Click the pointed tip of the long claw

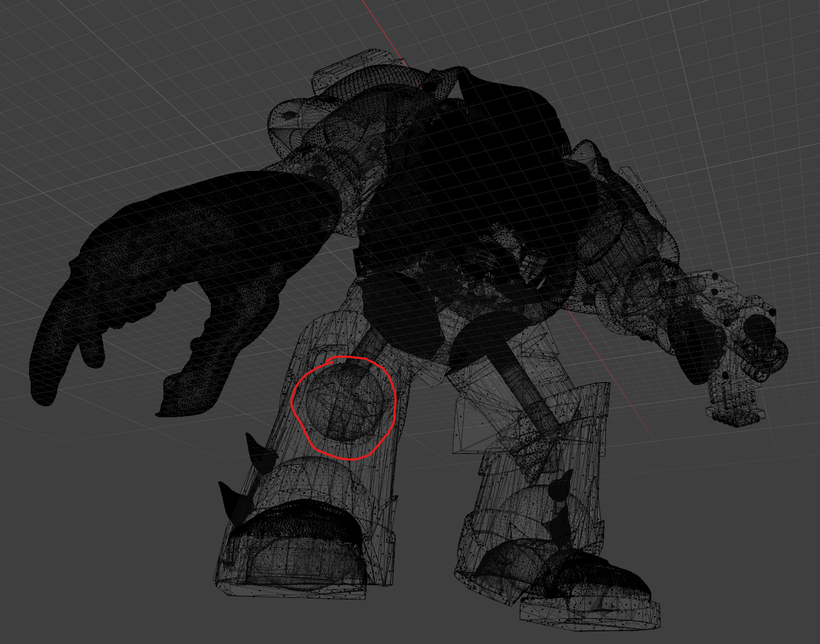pos(42,392)
